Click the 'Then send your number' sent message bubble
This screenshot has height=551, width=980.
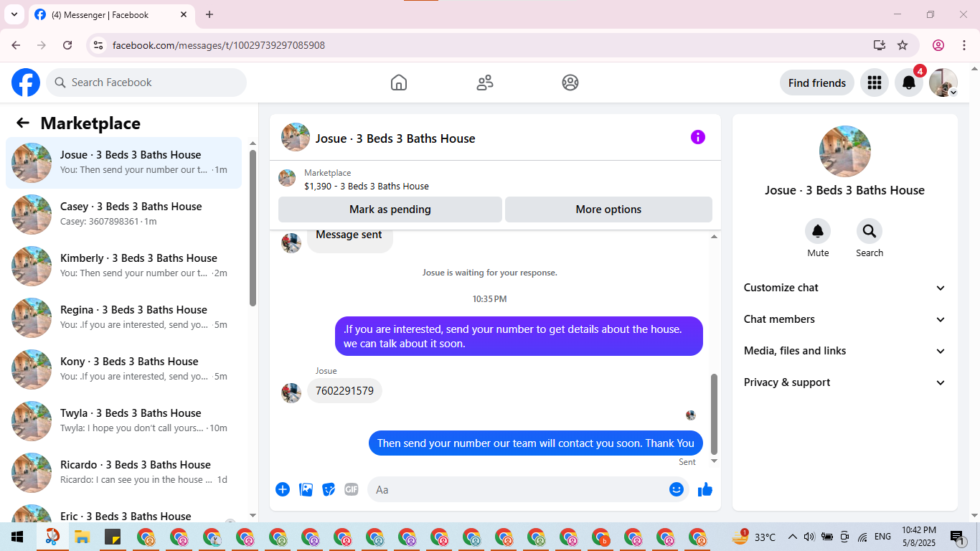[x=536, y=443]
